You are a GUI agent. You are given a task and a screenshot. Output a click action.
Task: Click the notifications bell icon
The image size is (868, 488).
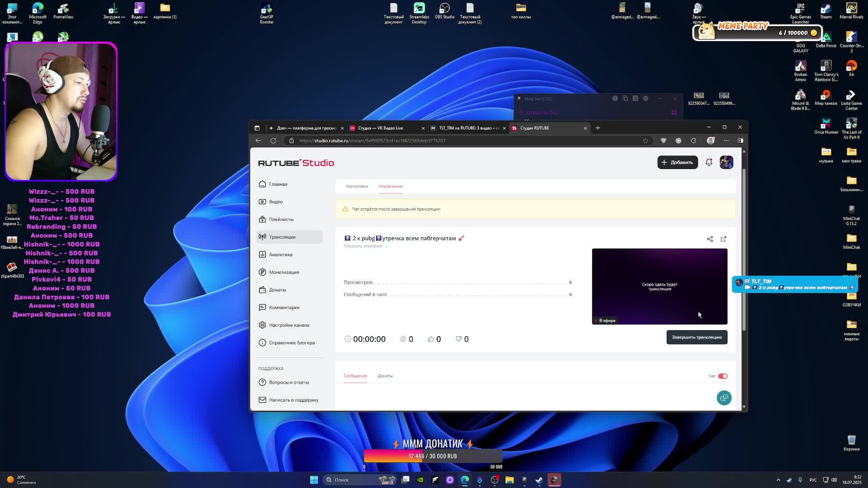[709, 162]
